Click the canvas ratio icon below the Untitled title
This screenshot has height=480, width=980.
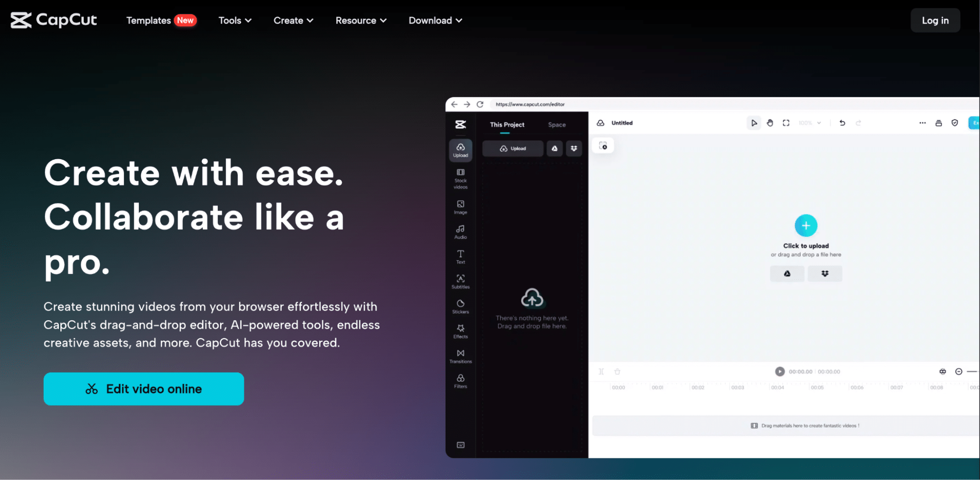click(603, 145)
